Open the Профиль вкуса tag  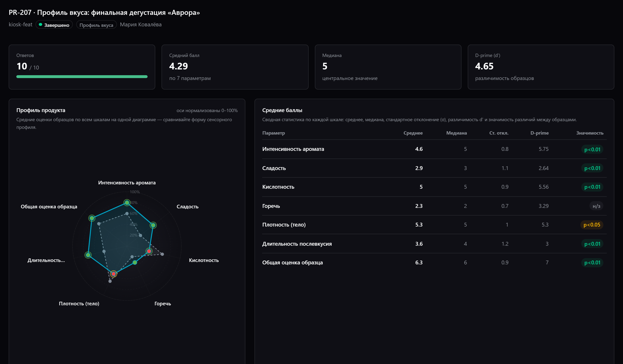coord(96,25)
